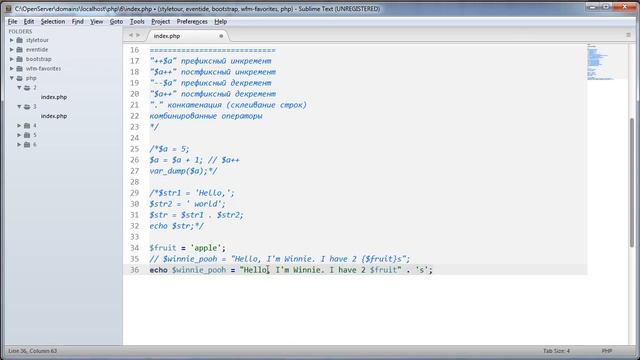Expand subfolder 4 arrow
The height and width of the screenshot is (360, 640).
[19, 125]
